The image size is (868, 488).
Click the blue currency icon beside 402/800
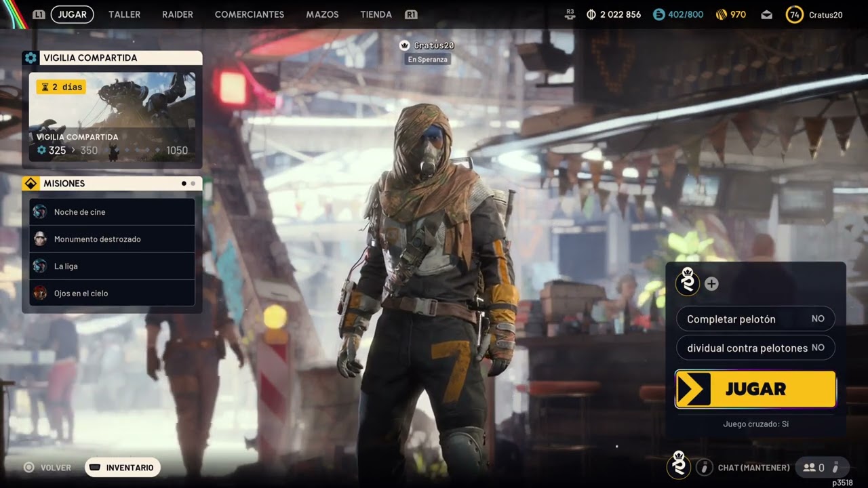tap(659, 14)
